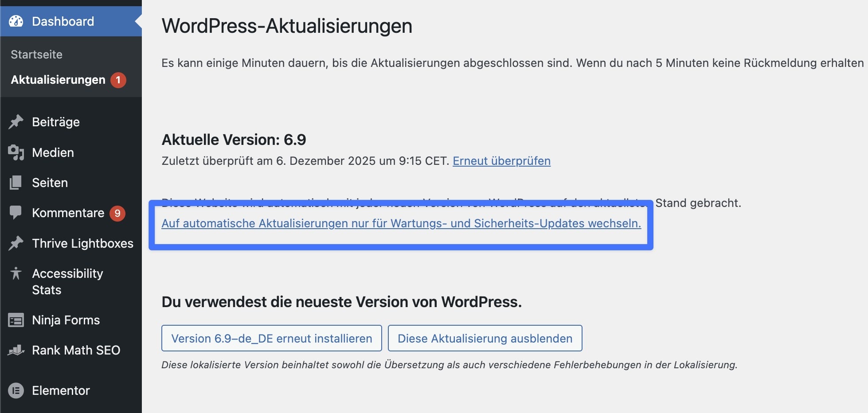Open the Beiträge menu entry

(55, 121)
